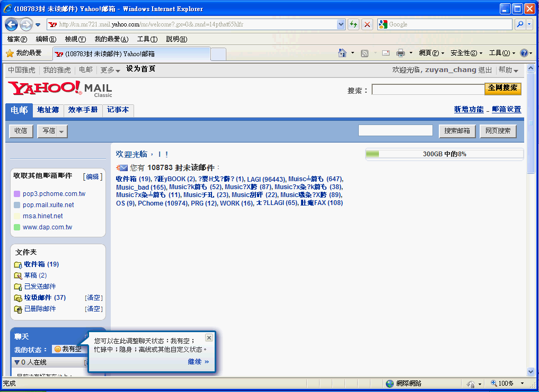Open the 我有空 chat status dropdown
The width and height of the screenshot is (539, 392).
point(68,350)
